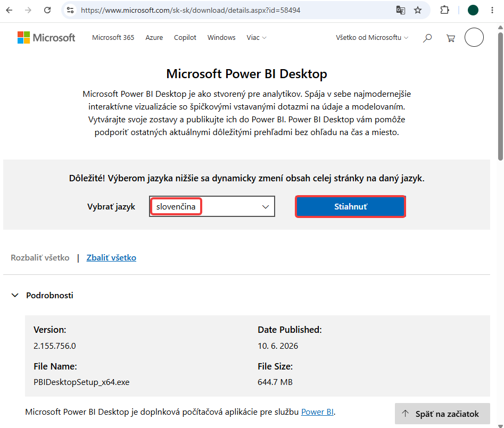Screen dimensions: 504x428
Task: Expand the Viac menu
Action: coord(256,38)
